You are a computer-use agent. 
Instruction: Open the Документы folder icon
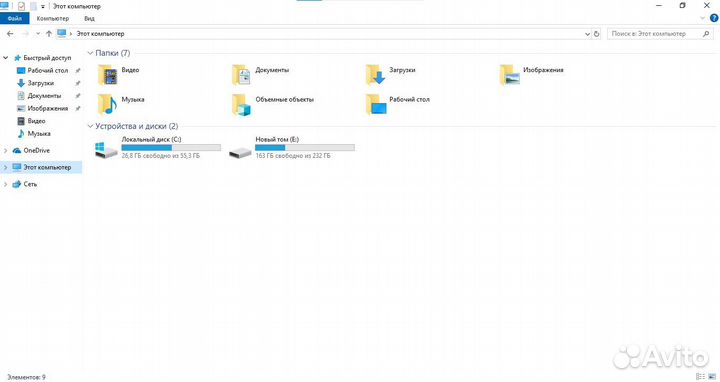pyautogui.click(x=241, y=75)
